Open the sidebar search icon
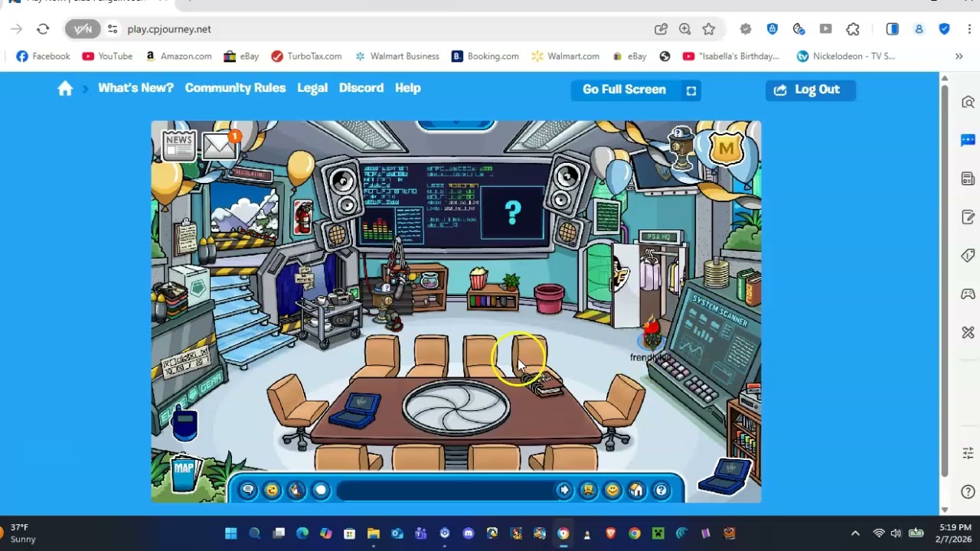 [968, 102]
